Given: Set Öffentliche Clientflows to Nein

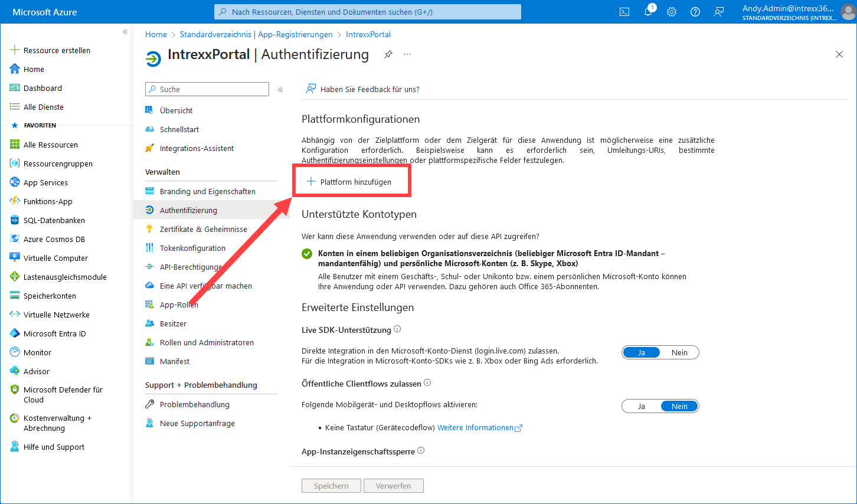Looking at the screenshot, I should [x=679, y=406].
